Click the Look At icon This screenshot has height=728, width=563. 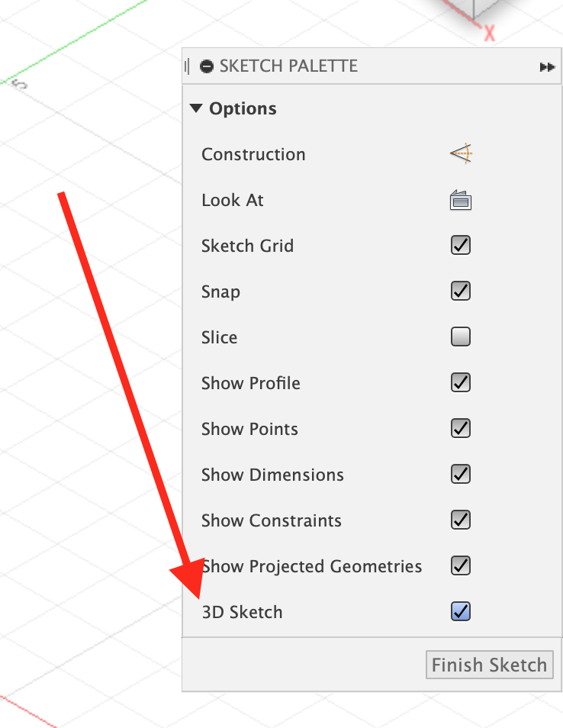point(461,201)
